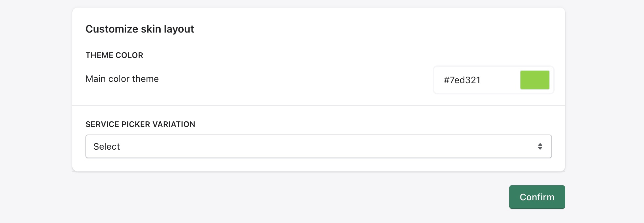Click the "Customize skin layout" heading
The height and width of the screenshot is (223, 644).
pos(140,29)
